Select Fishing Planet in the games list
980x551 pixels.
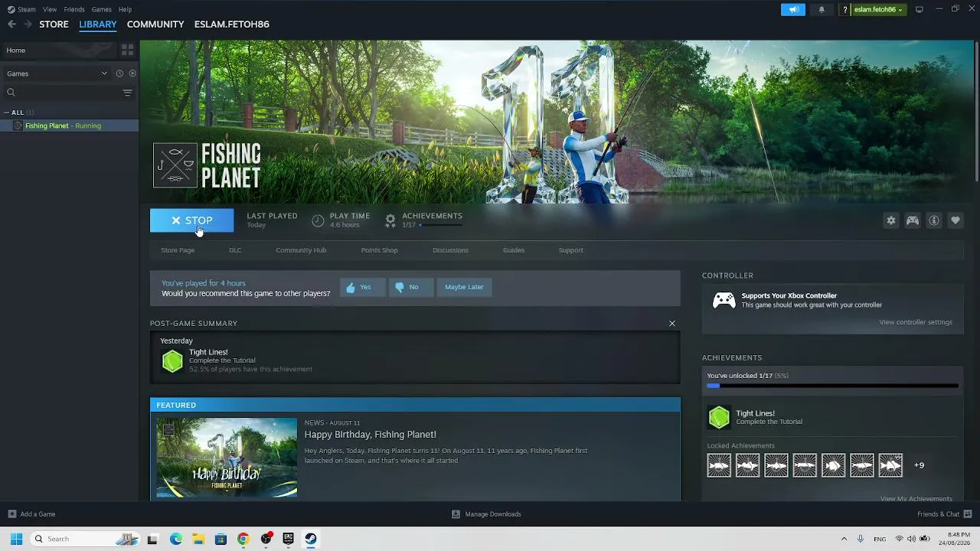[69, 126]
